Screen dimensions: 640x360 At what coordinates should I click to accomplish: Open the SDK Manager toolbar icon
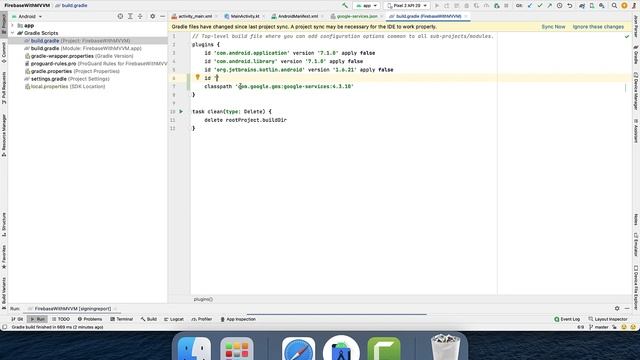coord(602,6)
